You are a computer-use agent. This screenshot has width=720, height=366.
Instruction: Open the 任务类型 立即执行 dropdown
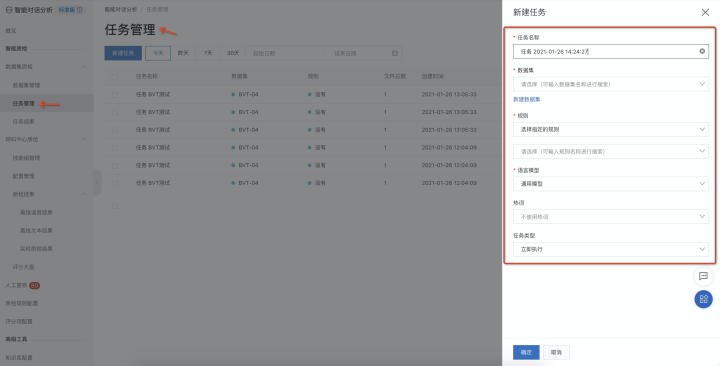coord(611,249)
